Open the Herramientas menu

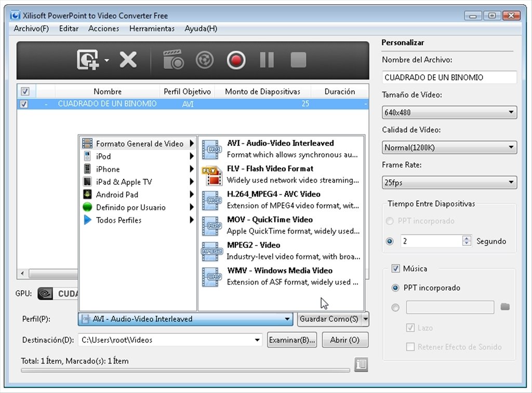tap(152, 29)
